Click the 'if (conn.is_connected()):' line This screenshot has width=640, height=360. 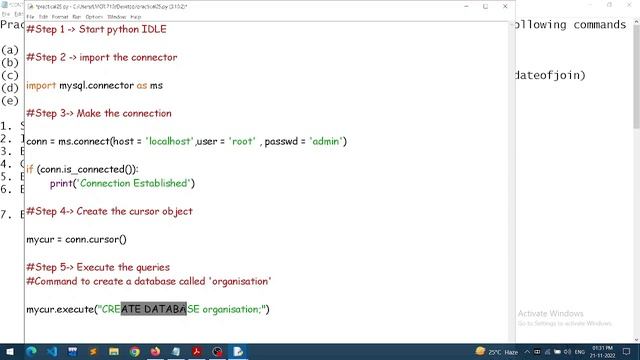tap(82, 169)
